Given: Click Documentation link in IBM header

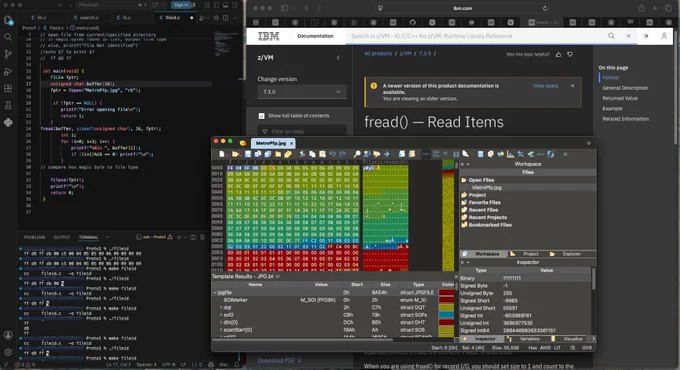Looking at the screenshot, I should (x=315, y=36).
